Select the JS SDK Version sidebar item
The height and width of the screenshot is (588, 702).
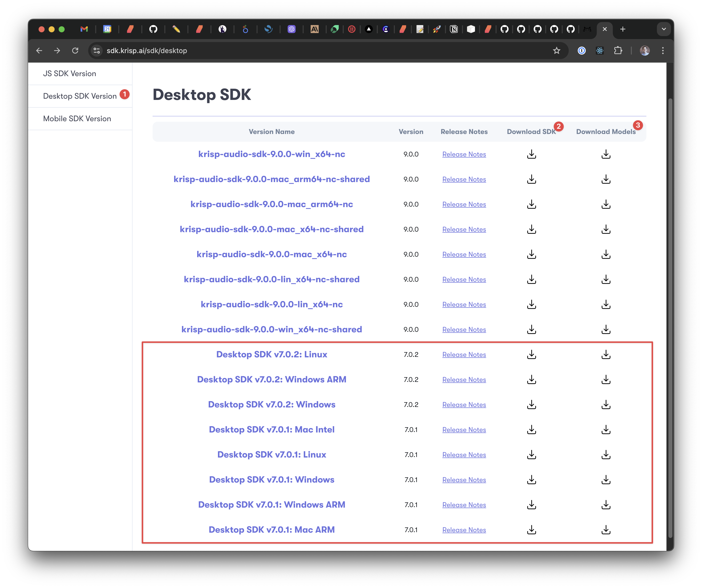pos(69,73)
